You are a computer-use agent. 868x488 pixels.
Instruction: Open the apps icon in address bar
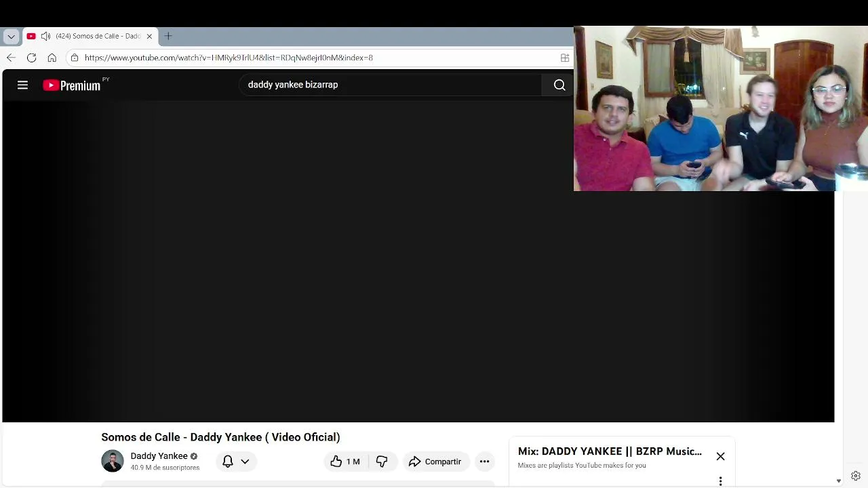pyautogui.click(x=565, y=58)
